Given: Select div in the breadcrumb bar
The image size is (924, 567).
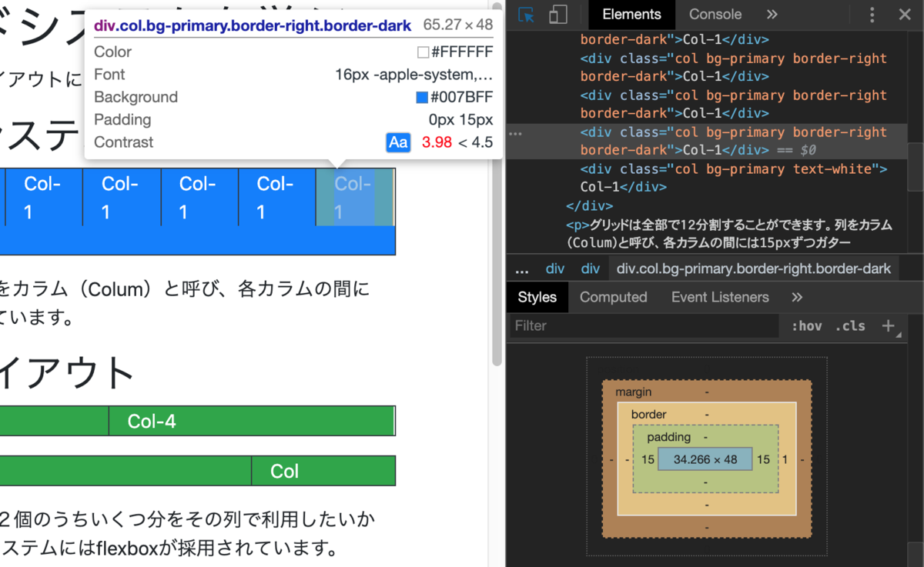Looking at the screenshot, I should point(555,268).
